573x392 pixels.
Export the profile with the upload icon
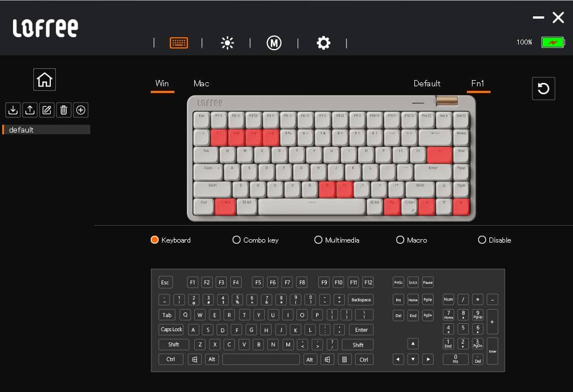pyautogui.click(x=30, y=110)
